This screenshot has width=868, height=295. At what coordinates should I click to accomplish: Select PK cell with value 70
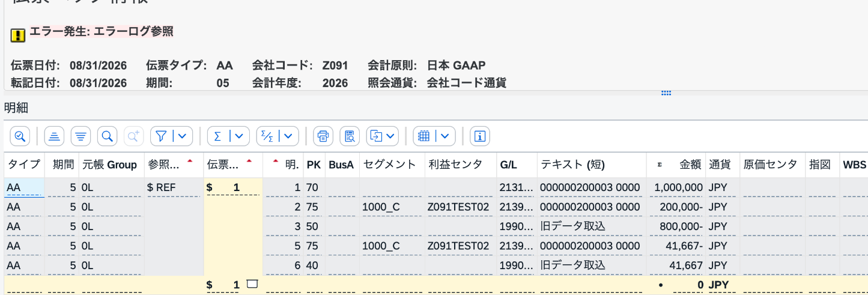[314, 187]
